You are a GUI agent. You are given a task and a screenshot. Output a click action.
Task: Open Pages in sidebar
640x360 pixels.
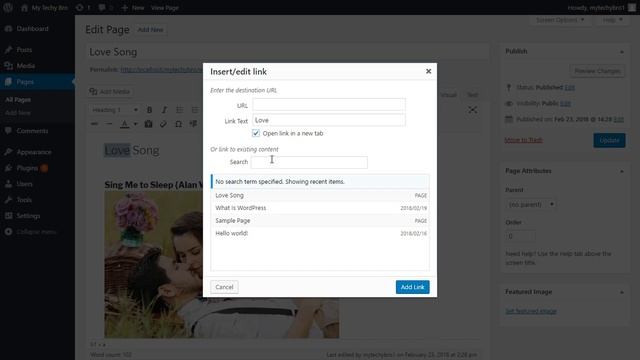click(25, 82)
